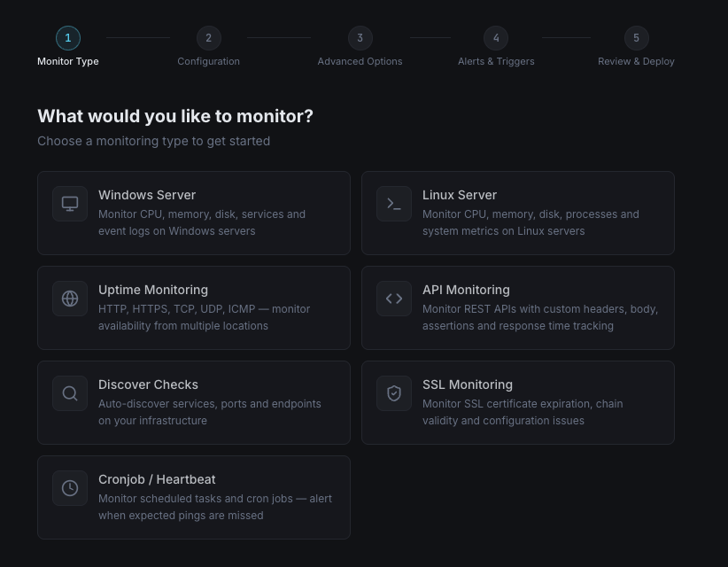Click the Windows Server monitor icon

pos(70,204)
